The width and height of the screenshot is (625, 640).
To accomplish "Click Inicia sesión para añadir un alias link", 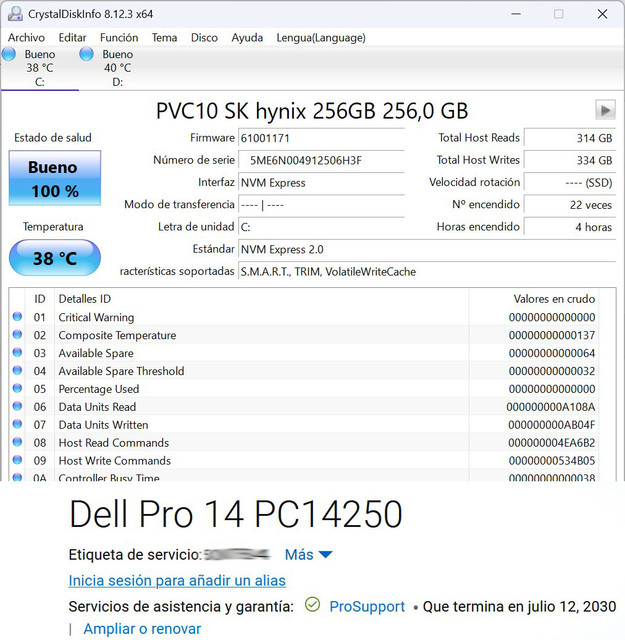I will pyautogui.click(x=177, y=580).
